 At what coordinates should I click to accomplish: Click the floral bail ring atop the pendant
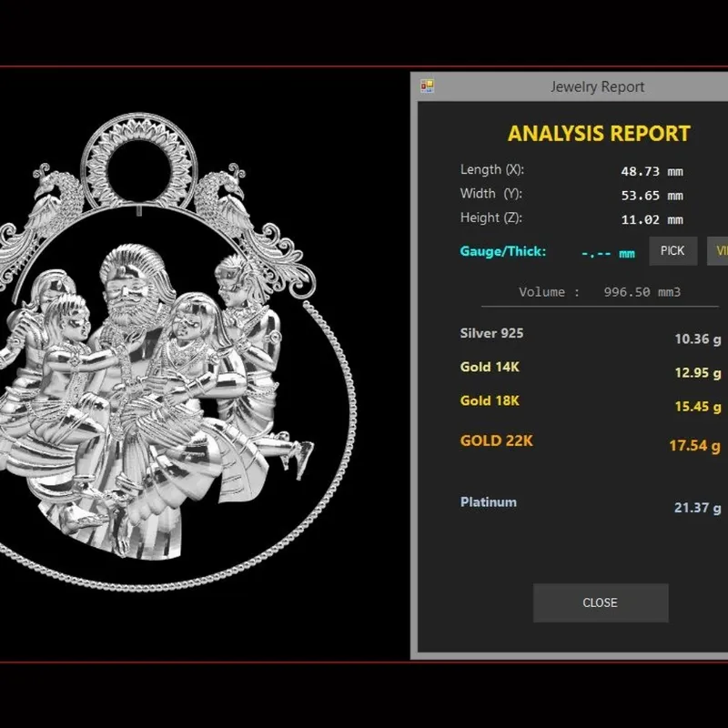click(139, 161)
